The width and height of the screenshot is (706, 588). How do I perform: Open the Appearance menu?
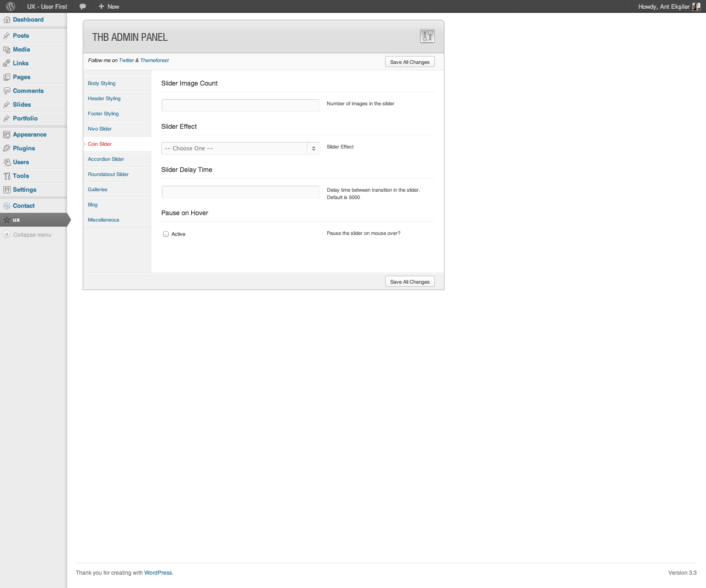pos(29,135)
